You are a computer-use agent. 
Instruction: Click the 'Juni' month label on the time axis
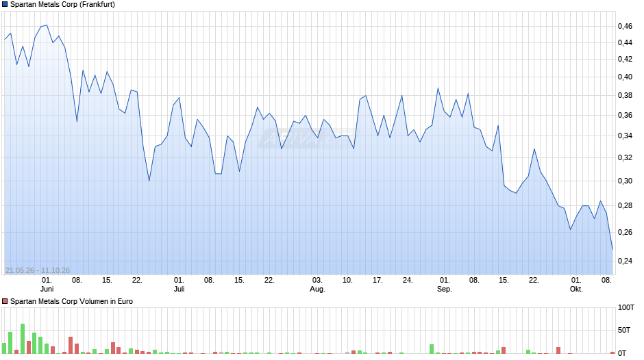47,289
